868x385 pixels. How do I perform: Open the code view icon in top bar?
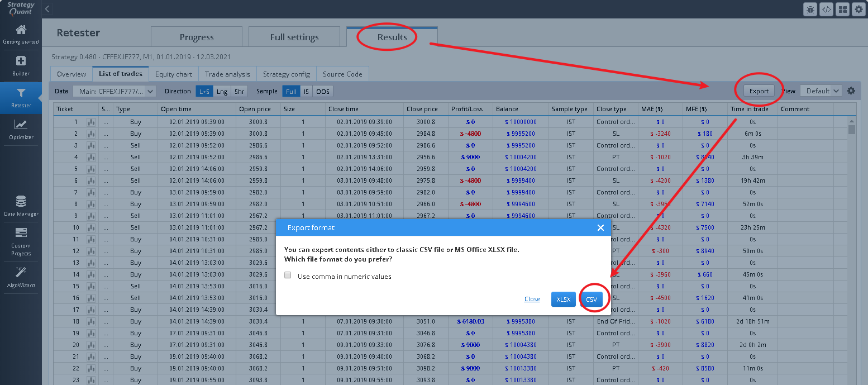(x=826, y=9)
